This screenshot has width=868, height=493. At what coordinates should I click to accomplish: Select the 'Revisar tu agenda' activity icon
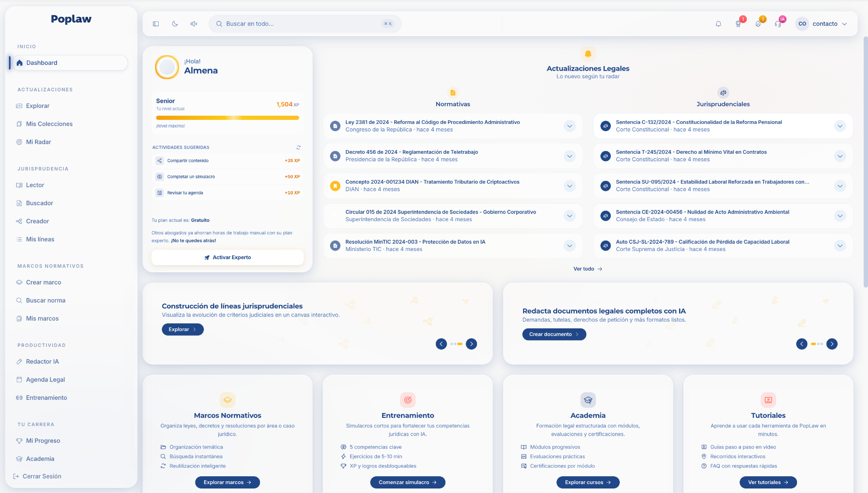160,193
